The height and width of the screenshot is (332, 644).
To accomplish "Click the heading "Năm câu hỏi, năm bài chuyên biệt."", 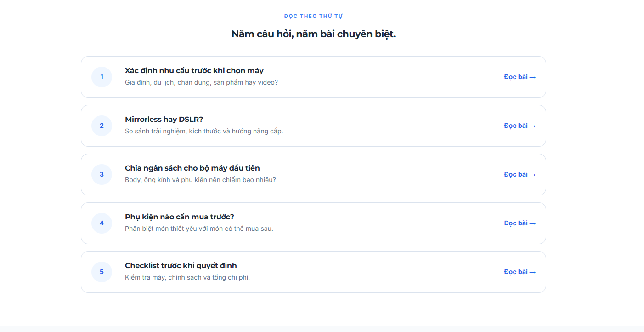I will click(314, 34).
